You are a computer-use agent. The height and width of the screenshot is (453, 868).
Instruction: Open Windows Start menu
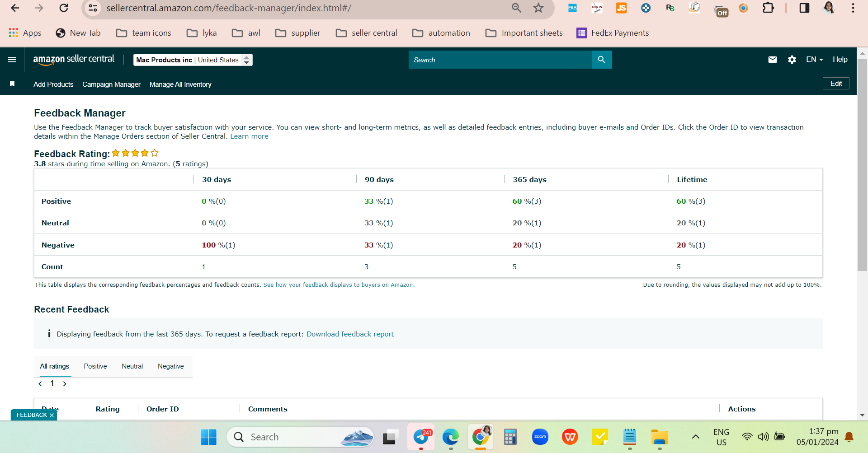click(x=208, y=437)
